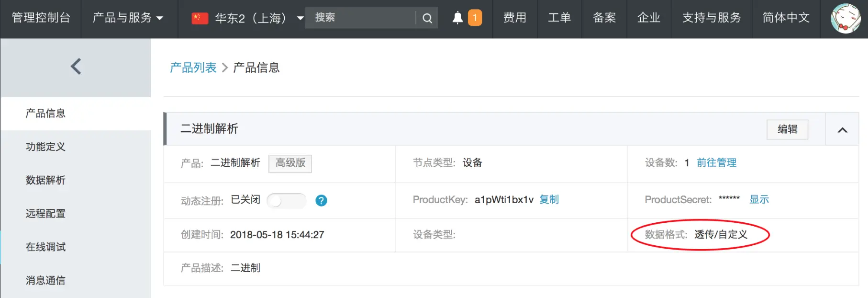Viewport: 868px width, 298px height.
Task: Click the China flag region icon
Action: [x=200, y=18]
